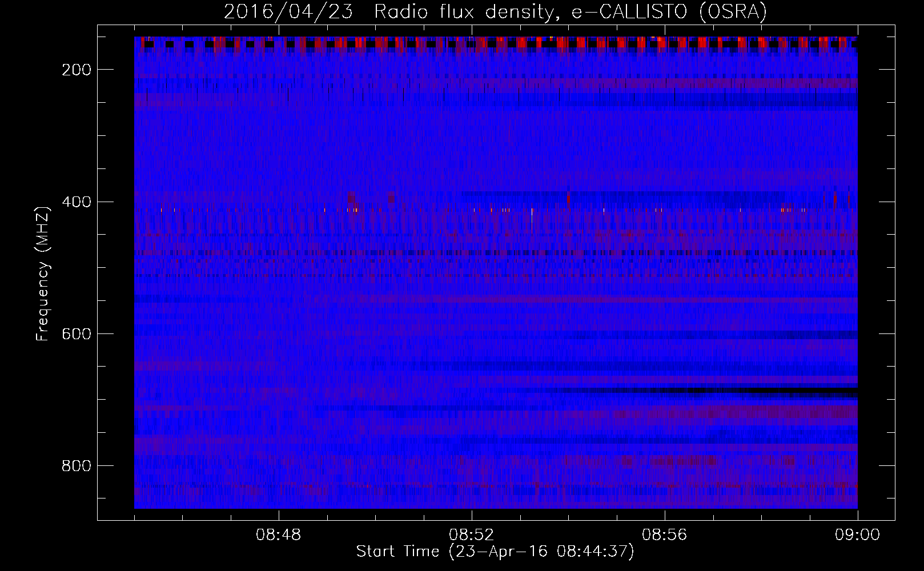Click the 08:56 time tick label

tap(665, 535)
